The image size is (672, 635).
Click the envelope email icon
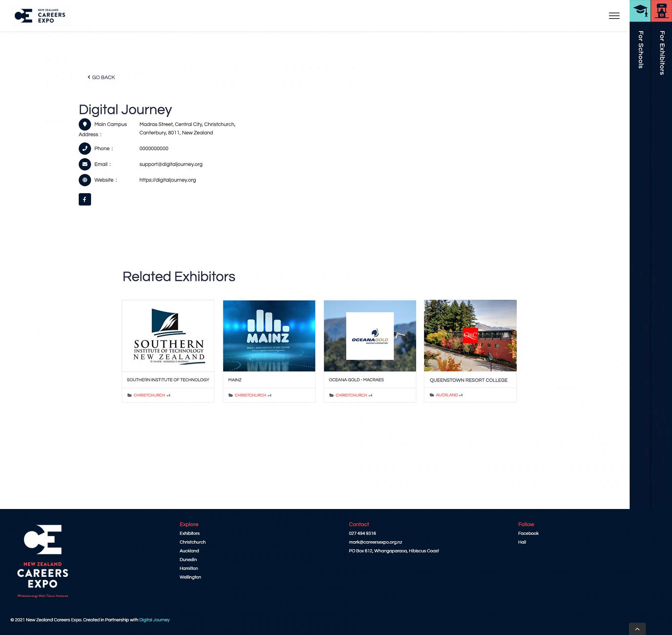[x=85, y=164]
